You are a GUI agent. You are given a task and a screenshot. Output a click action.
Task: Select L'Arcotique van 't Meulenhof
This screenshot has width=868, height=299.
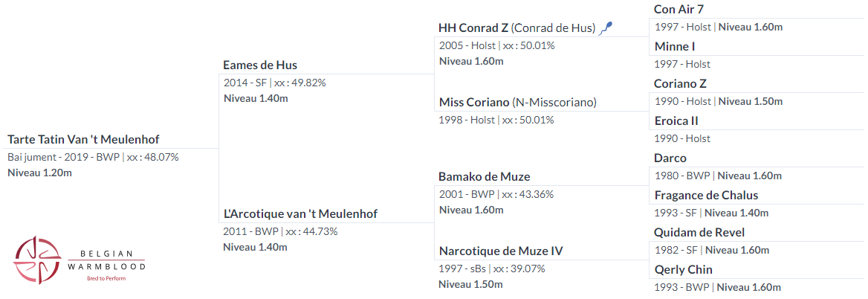click(x=300, y=213)
